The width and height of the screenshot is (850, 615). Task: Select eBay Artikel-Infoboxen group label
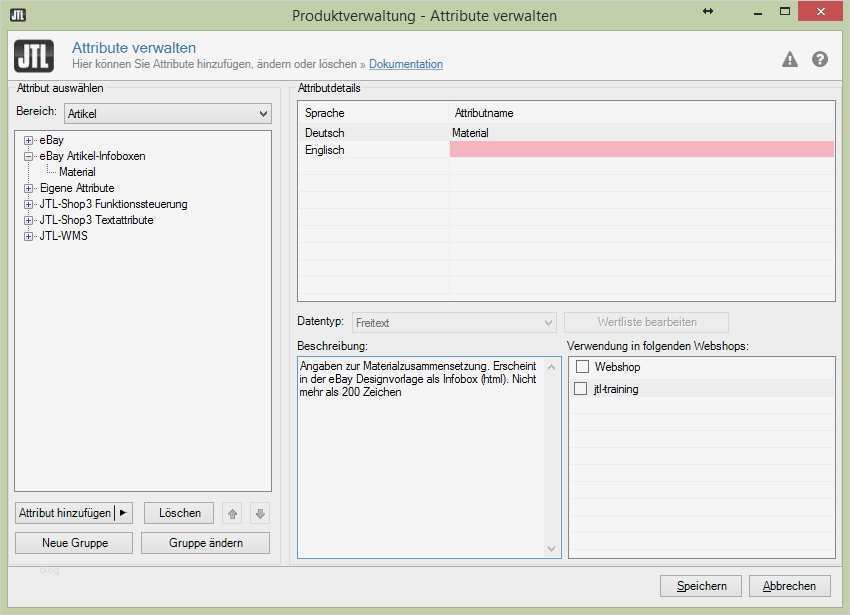(92, 156)
